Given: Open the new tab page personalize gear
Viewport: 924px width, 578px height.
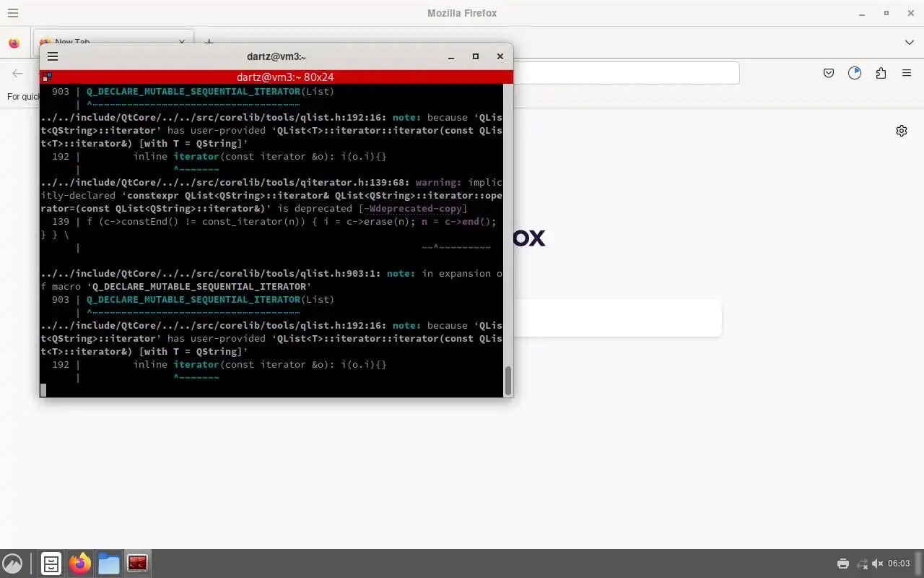Looking at the screenshot, I should [902, 131].
